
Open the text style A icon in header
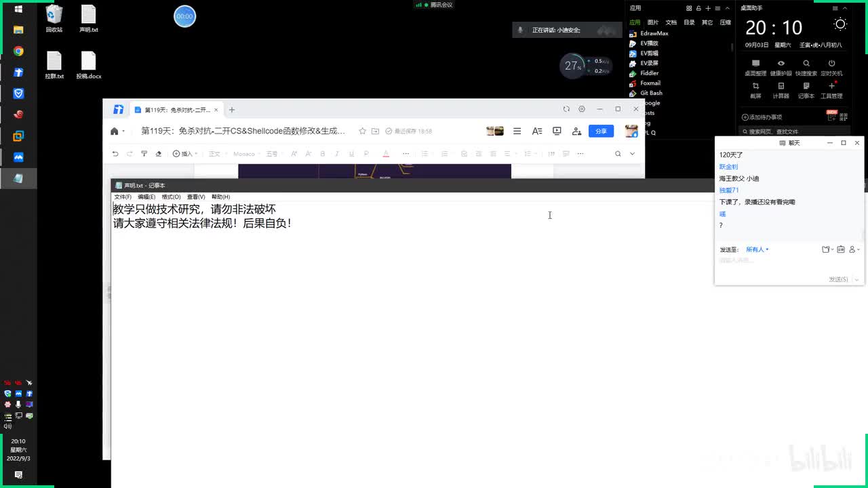[x=536, y=131]
